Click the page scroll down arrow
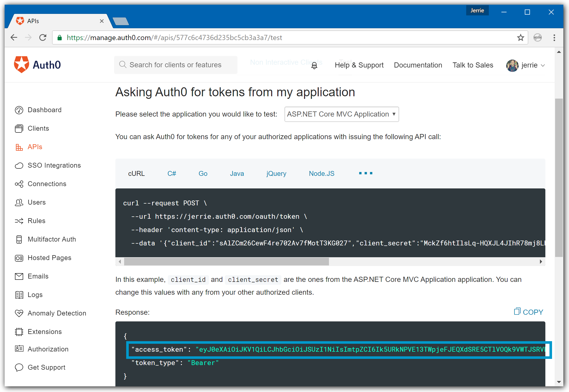Screen dimensions: 569x392 pyautogui.click(x=559, y=382)
